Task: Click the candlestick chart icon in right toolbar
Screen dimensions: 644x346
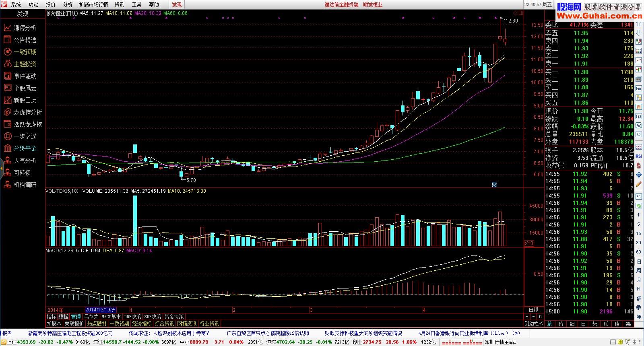Action: click(x=639, y=70)
